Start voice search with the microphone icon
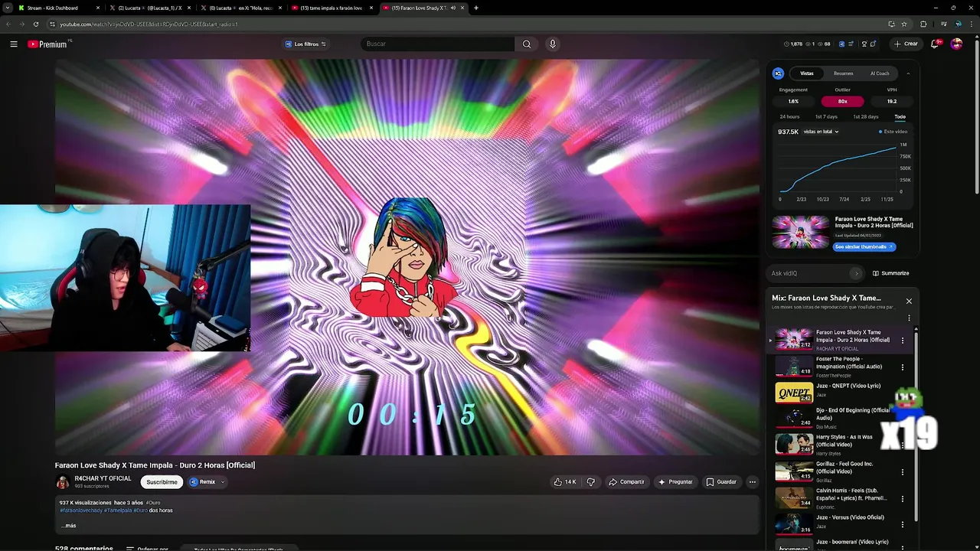Screen dimensions: 980x551 coord(552,44)
